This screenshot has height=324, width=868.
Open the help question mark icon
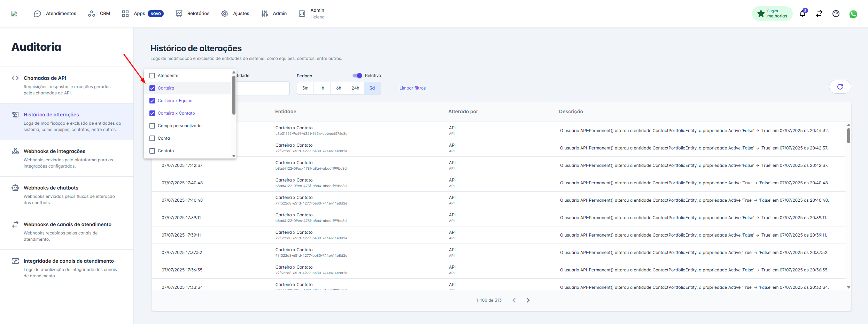(x=836, y=14)
